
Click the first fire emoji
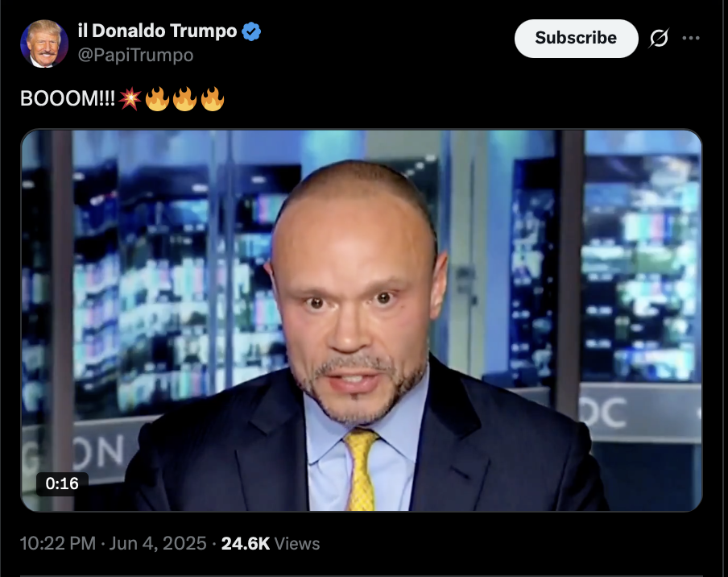pos(157,98)
